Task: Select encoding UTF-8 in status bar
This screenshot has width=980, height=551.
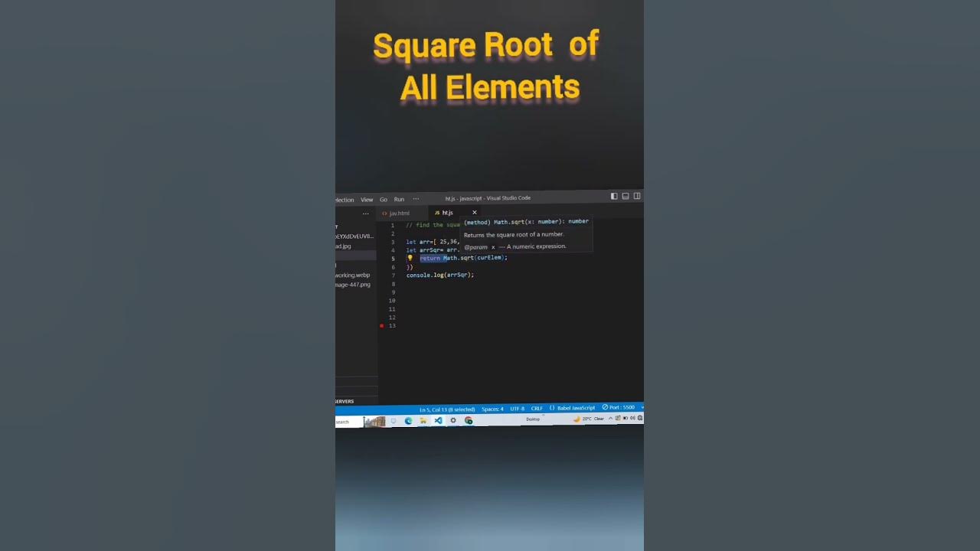Action: click(518, 409)
